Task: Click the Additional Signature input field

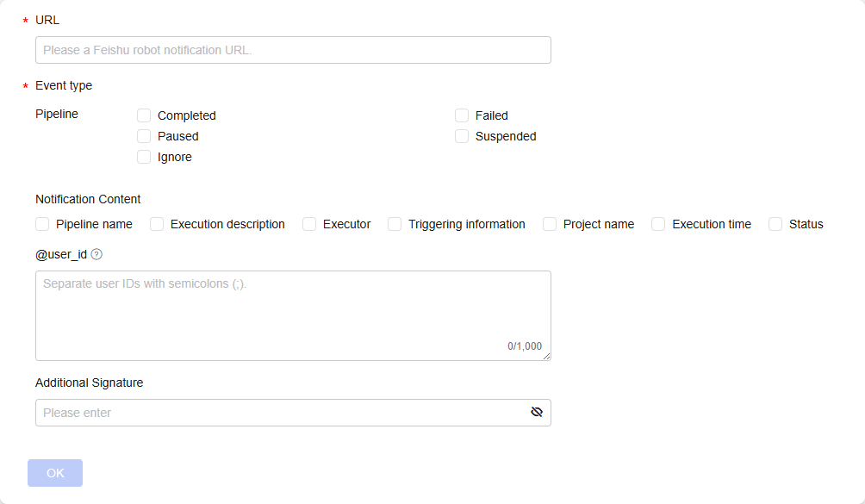Action: coord(280,413)
